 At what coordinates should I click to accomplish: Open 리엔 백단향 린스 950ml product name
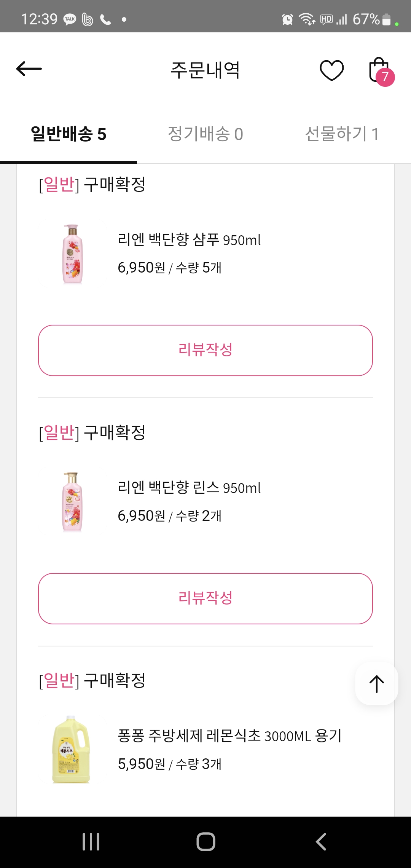click(189, 488)
